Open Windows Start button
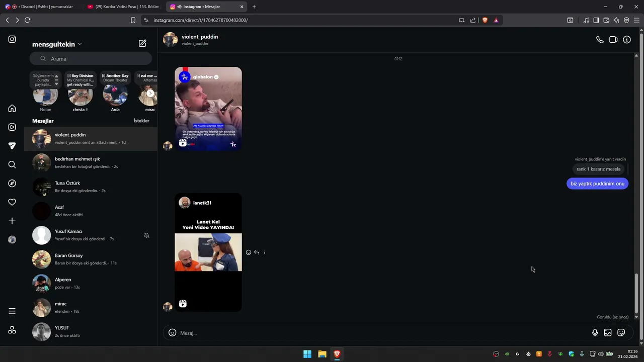The width and height of the screenshot is (644, 362). pos(307,354)
